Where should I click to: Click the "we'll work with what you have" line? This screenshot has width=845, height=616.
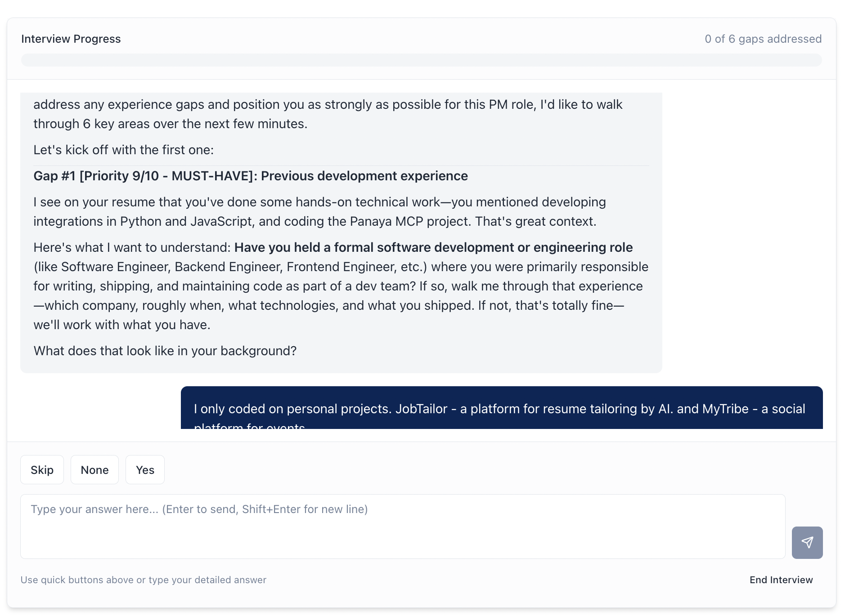[122, 325]
